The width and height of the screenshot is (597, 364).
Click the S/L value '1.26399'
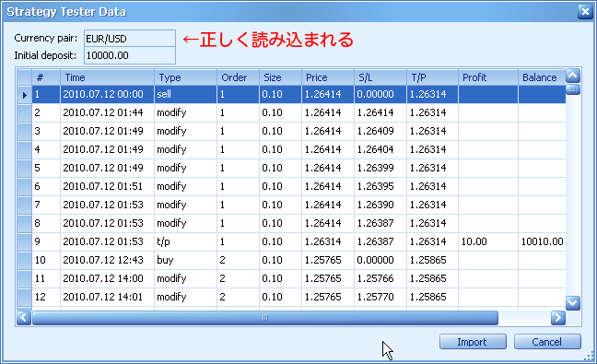(x=380, y=168)
